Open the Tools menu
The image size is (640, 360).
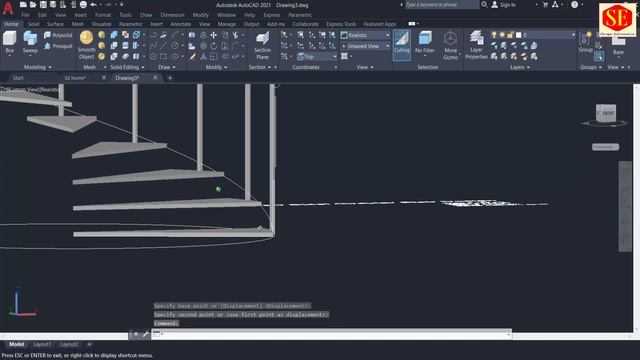point(125,15)
